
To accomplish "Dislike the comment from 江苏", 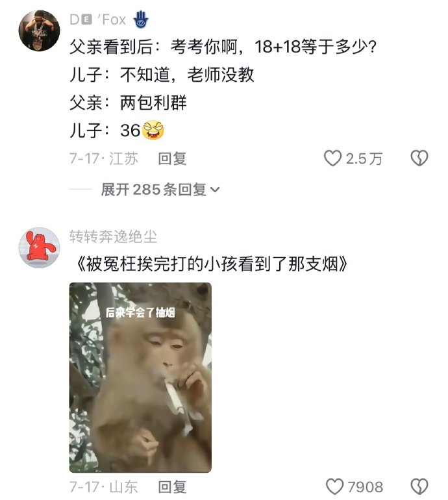I will (x=419, y=158).
